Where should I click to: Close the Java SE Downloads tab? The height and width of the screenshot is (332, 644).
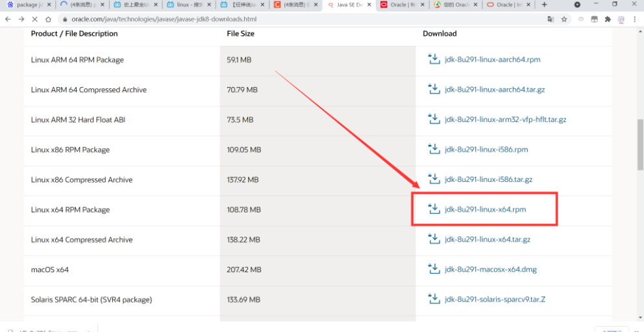(369, 5)
